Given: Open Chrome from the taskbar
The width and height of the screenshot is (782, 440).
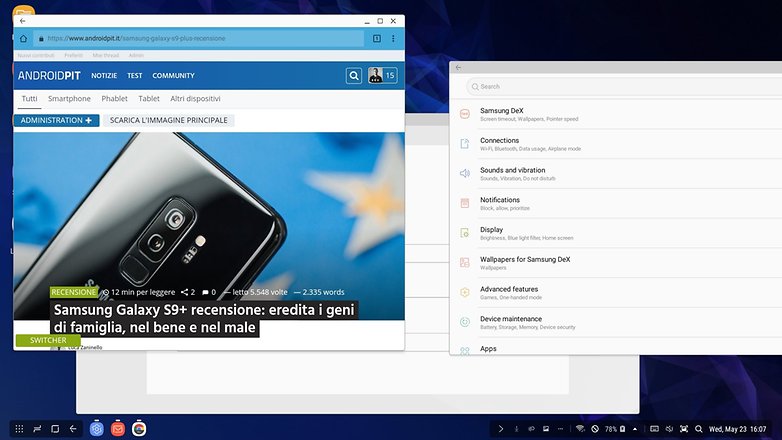Looking at the screenshot, I should 139,428.
